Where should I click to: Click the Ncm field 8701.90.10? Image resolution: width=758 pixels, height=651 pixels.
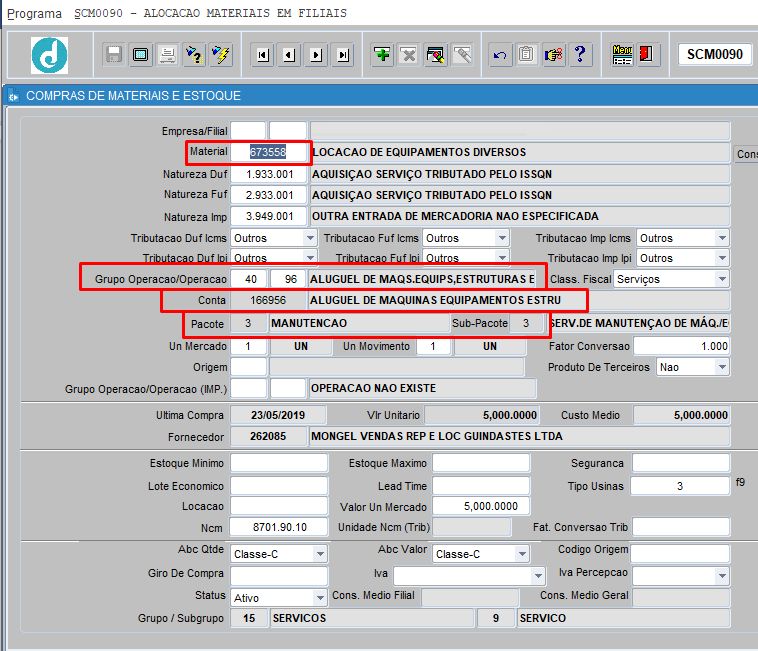click(x=279, y=527)
